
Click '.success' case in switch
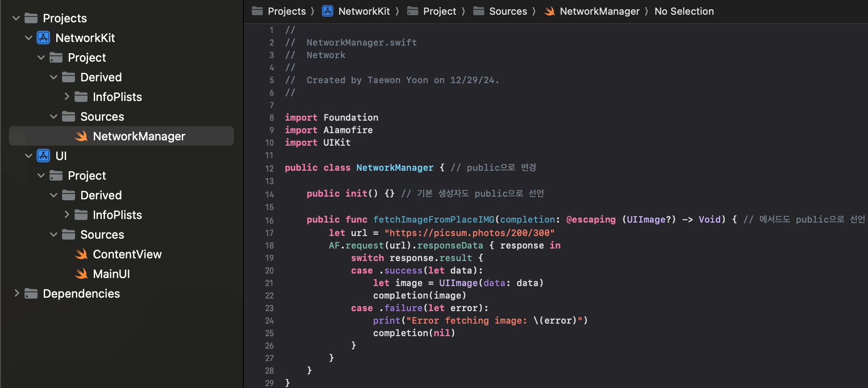401,270
